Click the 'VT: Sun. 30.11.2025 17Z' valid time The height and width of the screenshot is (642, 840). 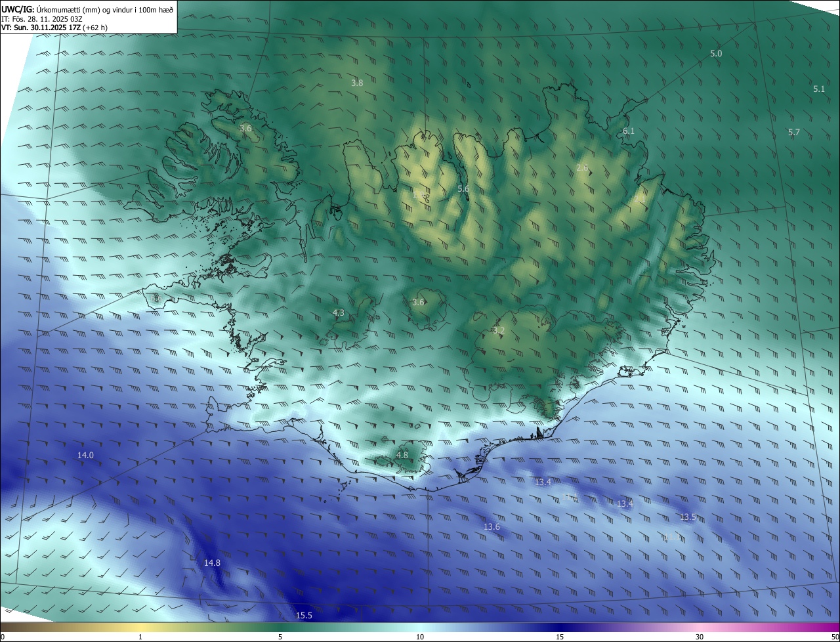click(41, 28)
